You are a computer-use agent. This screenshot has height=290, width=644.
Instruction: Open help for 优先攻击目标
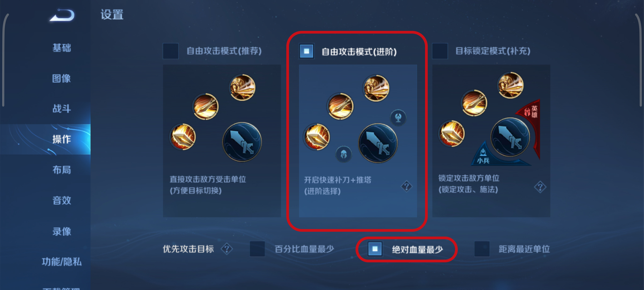pos(227,249)
